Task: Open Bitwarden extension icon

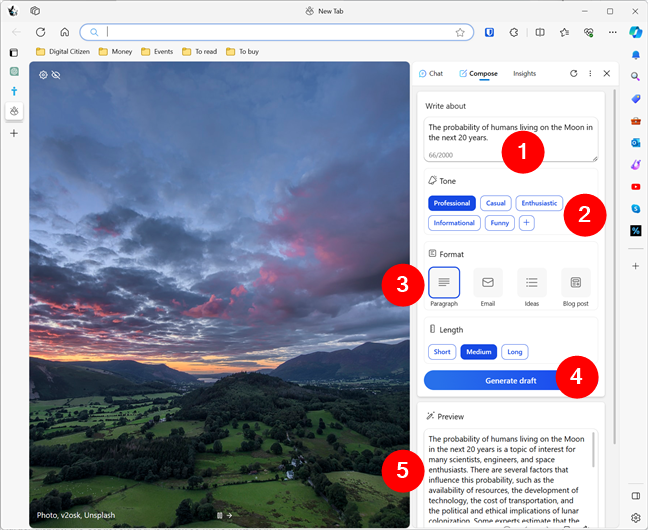Action: [x=489, y=32]
